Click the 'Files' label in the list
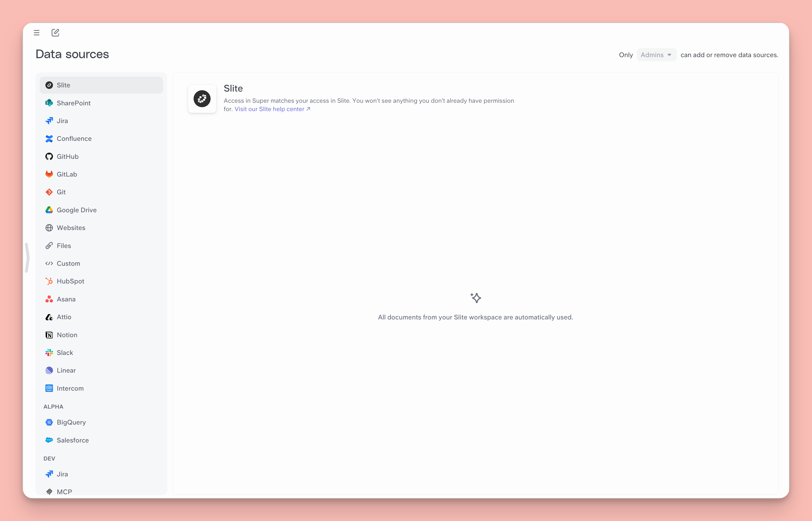Screen dimensions: 812x521 coord(64,246)
